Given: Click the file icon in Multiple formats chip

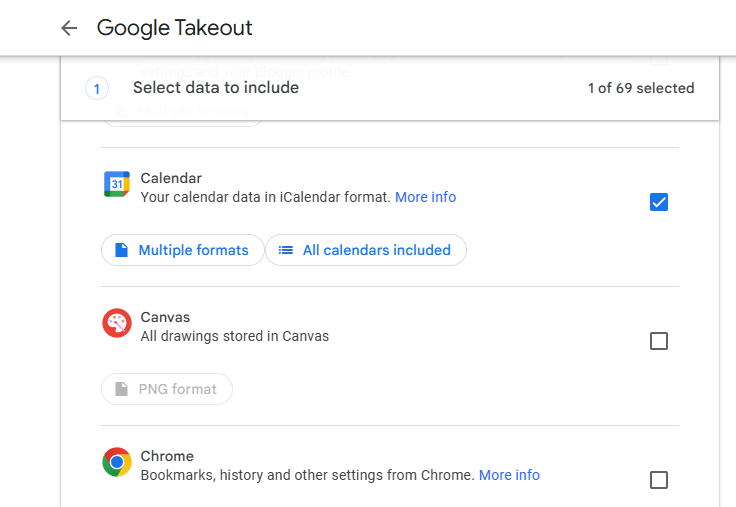Looking at the screenshot, I should coord(122,250).
